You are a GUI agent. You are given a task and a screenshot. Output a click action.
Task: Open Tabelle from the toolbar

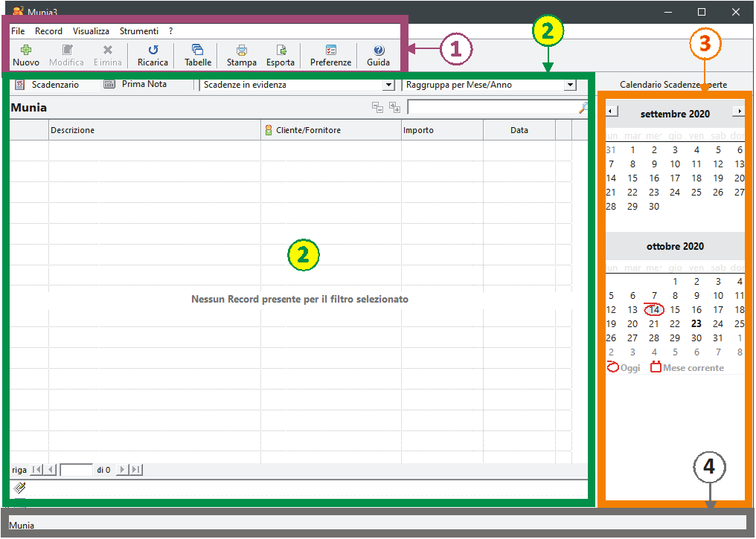[x=198, y=51]
